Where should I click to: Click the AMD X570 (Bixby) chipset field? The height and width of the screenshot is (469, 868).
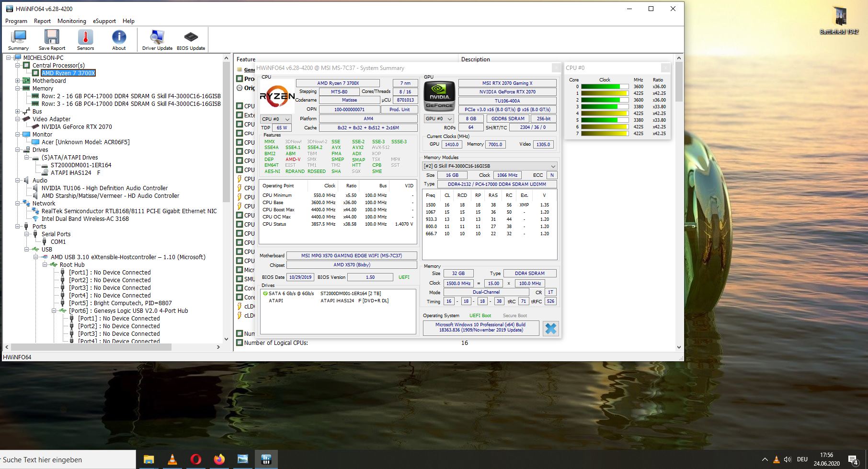352,265
